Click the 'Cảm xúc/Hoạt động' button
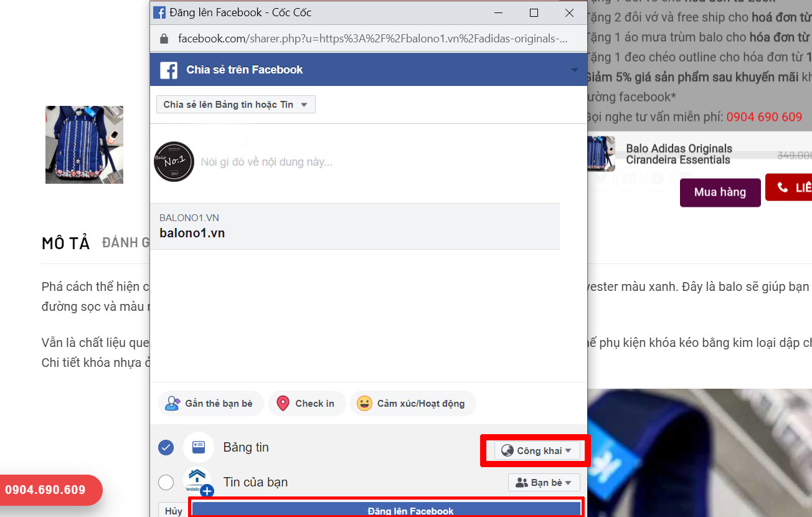Image resolution: width=812 pixels, height=517 pixels. pyautogui.click(x=413, y=404)
